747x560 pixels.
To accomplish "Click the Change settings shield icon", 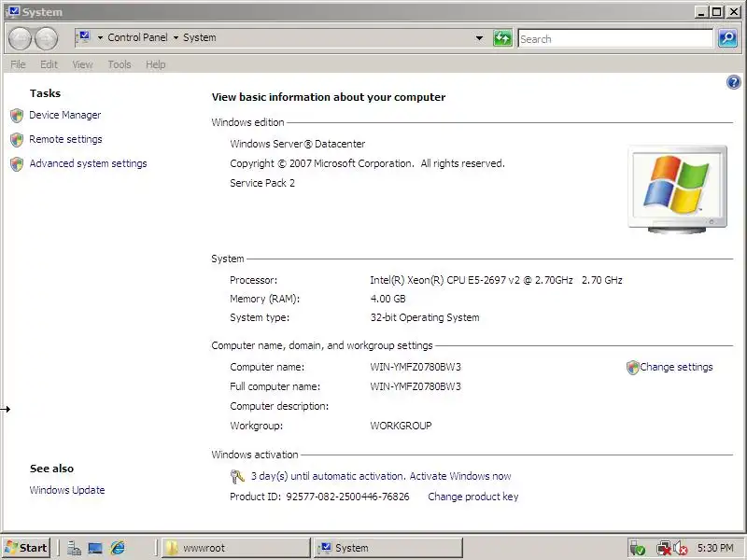I will [633, 367].
